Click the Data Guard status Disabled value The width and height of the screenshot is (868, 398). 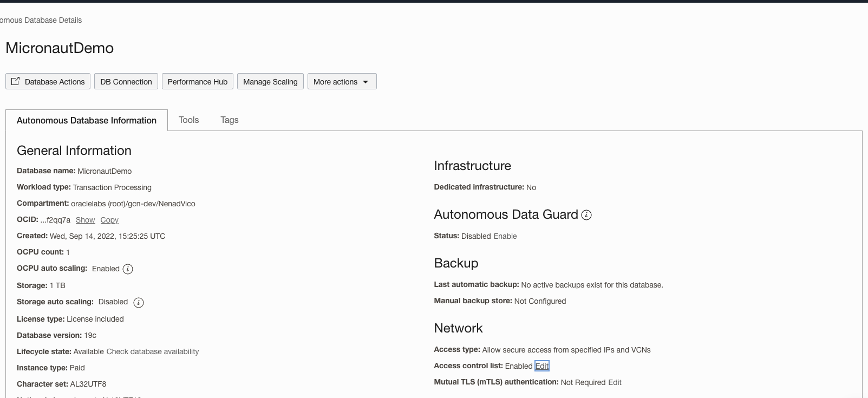(476, 236)
